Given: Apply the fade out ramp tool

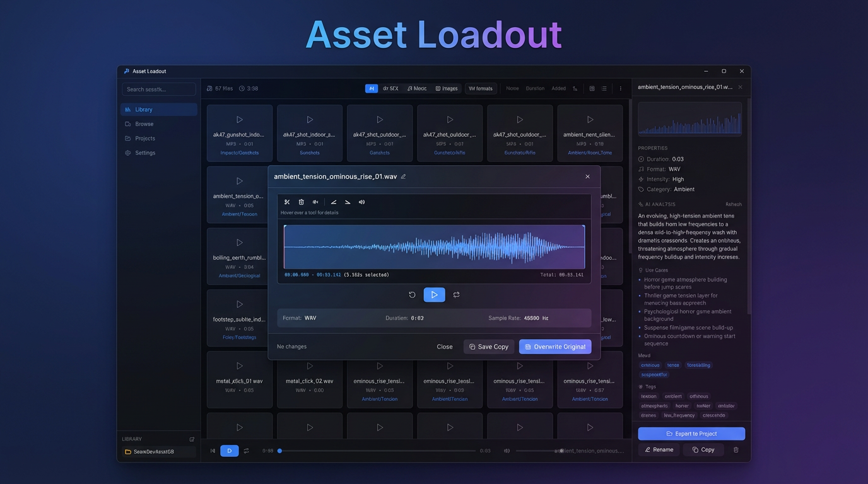Looking at the screenshot, I should pyautogui.click(x=348, y=202).
